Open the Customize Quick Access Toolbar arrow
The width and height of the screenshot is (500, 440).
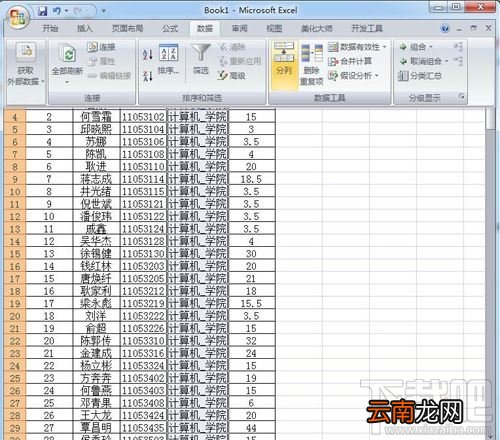[x=104, y=11]
